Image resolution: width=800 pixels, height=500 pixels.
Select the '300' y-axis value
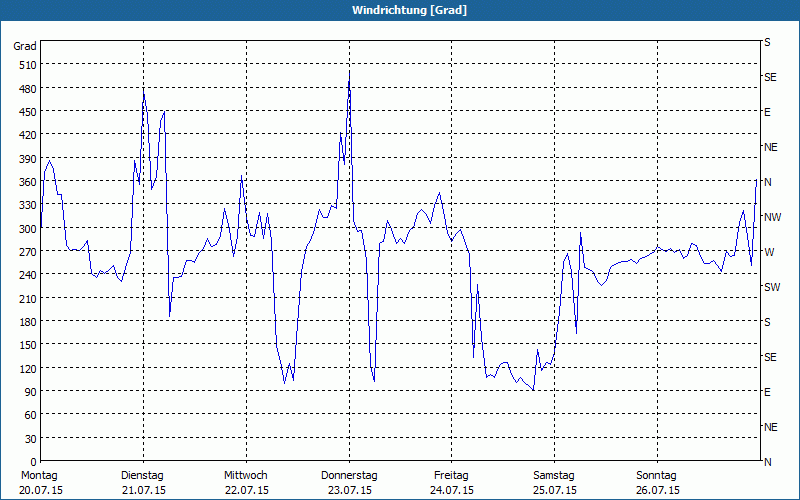pos(28,229)
